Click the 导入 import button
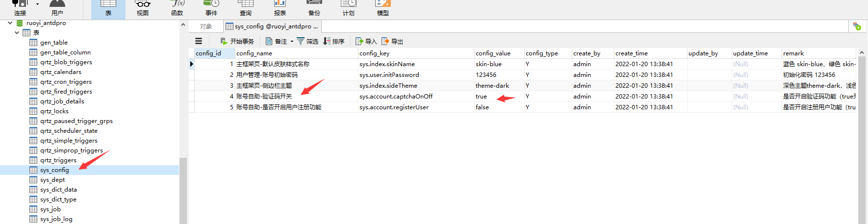This screenshot has width=868, height=224. click(366, 41)
